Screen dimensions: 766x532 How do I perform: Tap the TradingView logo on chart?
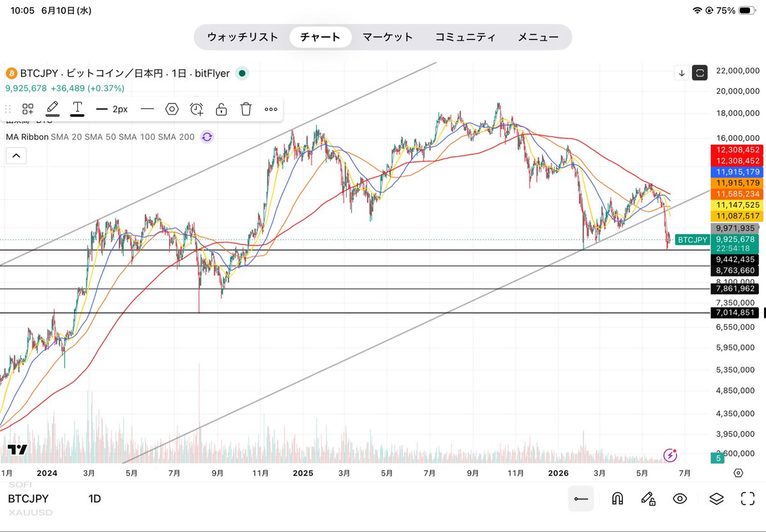(18, 450)
